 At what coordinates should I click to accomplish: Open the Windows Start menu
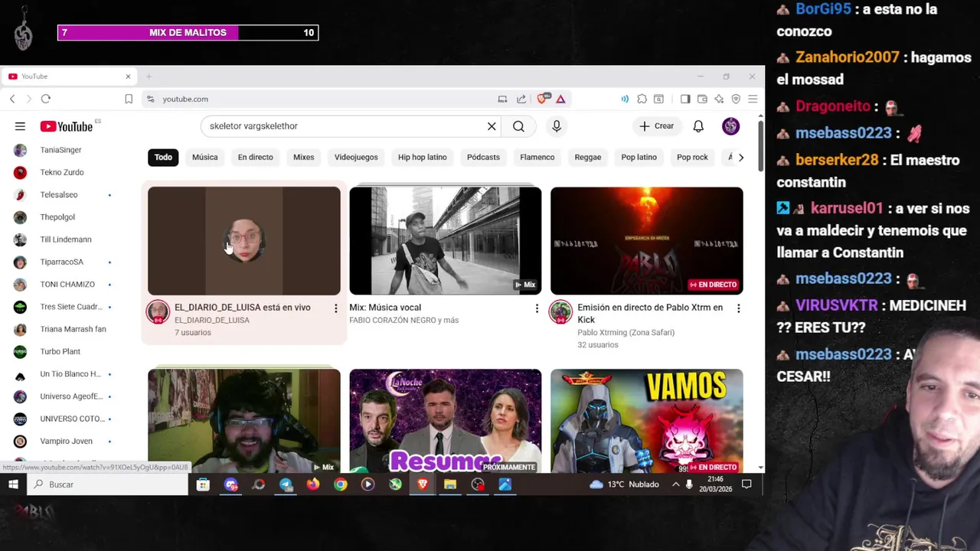point(13,484)
